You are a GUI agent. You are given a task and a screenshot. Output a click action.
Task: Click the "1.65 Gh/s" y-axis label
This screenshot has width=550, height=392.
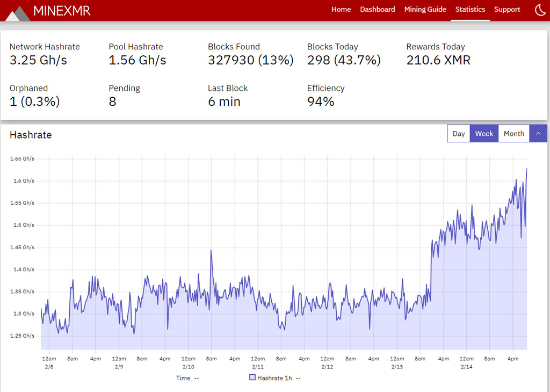22,159
